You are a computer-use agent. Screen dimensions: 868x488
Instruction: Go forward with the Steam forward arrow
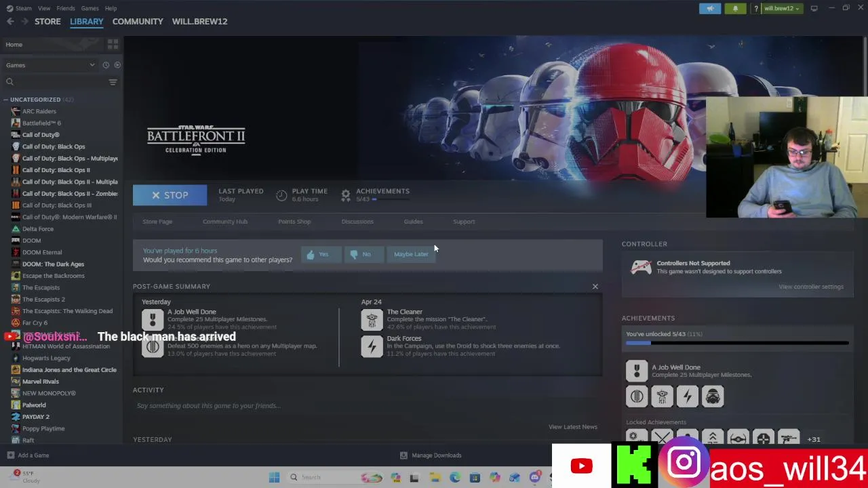click(24, 22)
